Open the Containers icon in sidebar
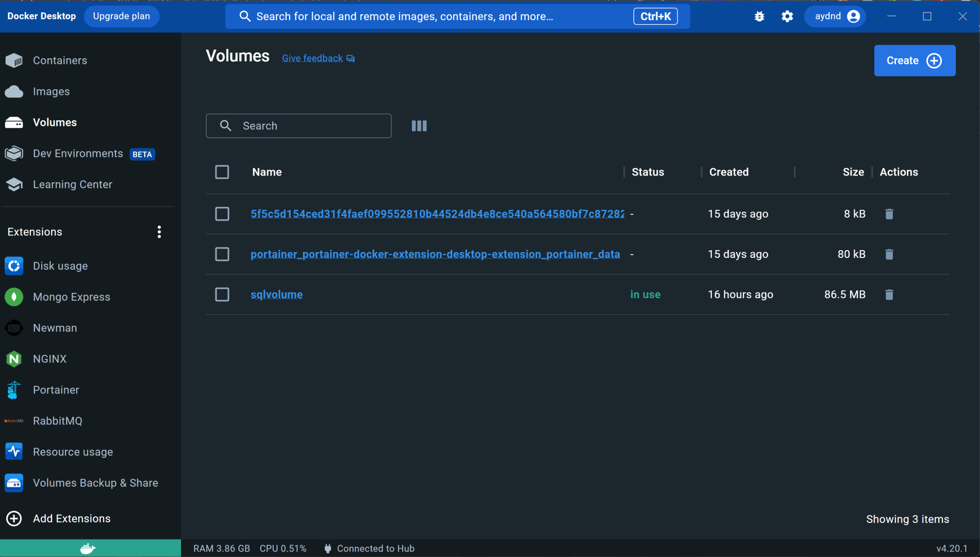 click(x=14, y=60)
